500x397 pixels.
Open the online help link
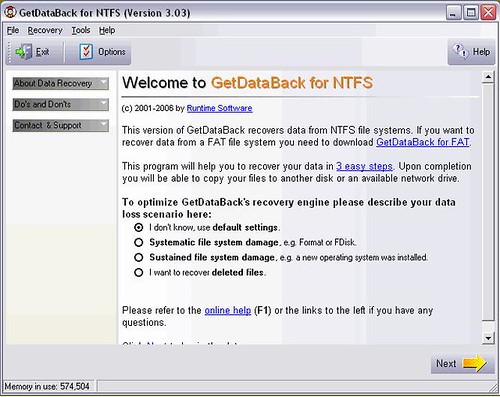click(228, 311)
